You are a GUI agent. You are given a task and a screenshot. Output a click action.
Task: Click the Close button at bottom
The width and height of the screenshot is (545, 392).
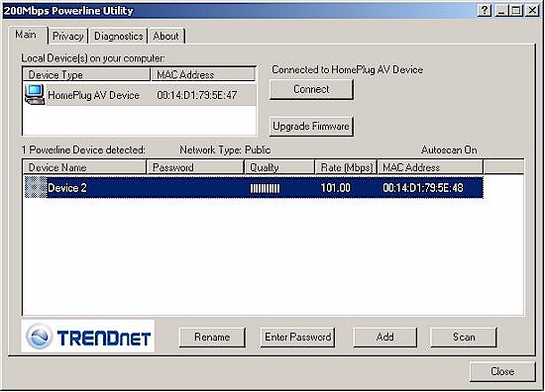[x=502, y=372]
